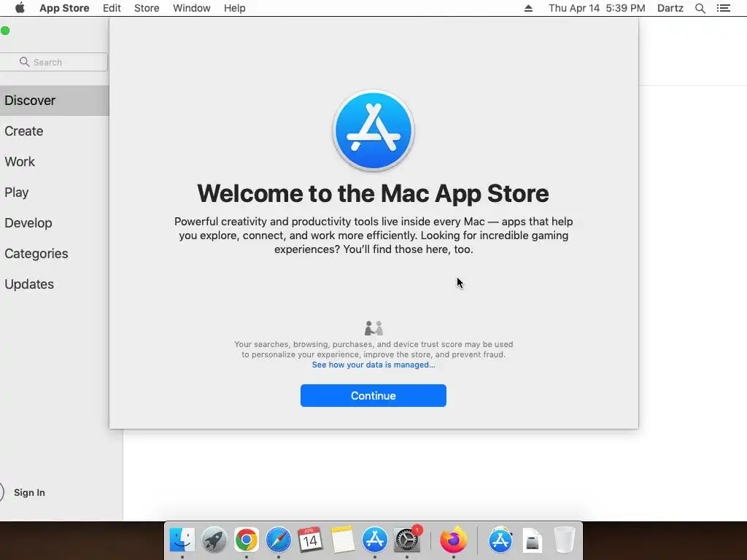Click the large App Store logo

[373, 131]
